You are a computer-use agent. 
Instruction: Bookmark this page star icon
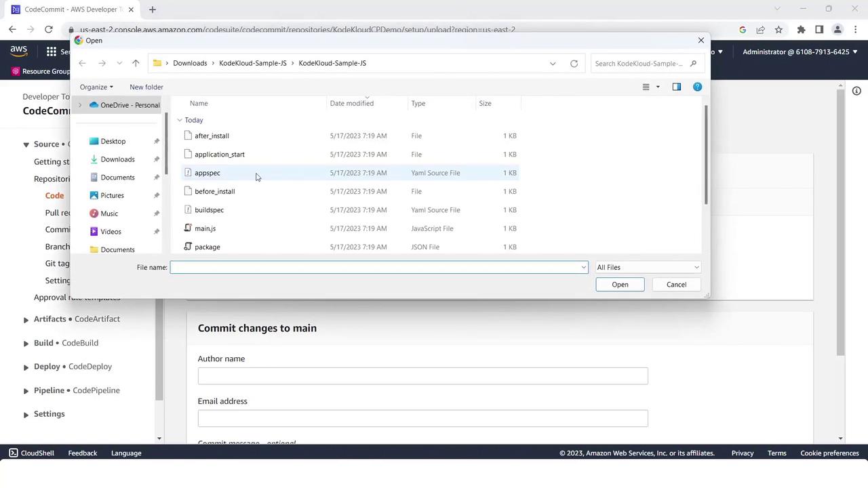(778, 29)
